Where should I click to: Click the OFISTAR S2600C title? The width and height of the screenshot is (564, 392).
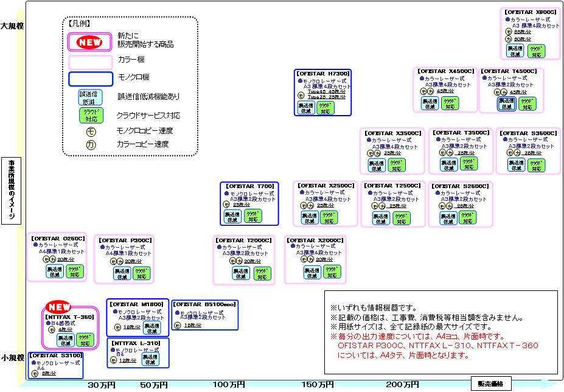[460, 186]
